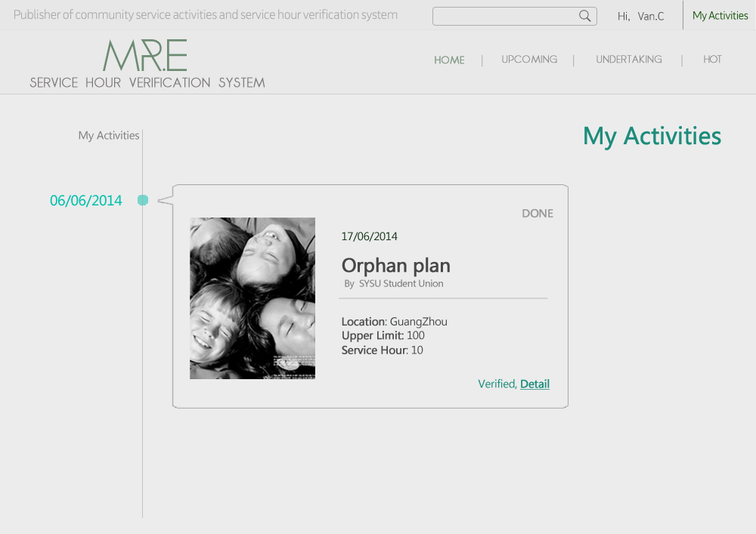The height and width of the screenshot is (534, 756).
Task: Click the search magnifier icon
Action: pyautogui.click(x=584, y=16)
